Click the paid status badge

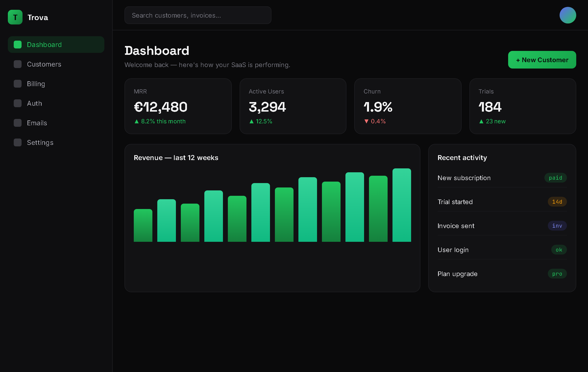click(555, 178)
